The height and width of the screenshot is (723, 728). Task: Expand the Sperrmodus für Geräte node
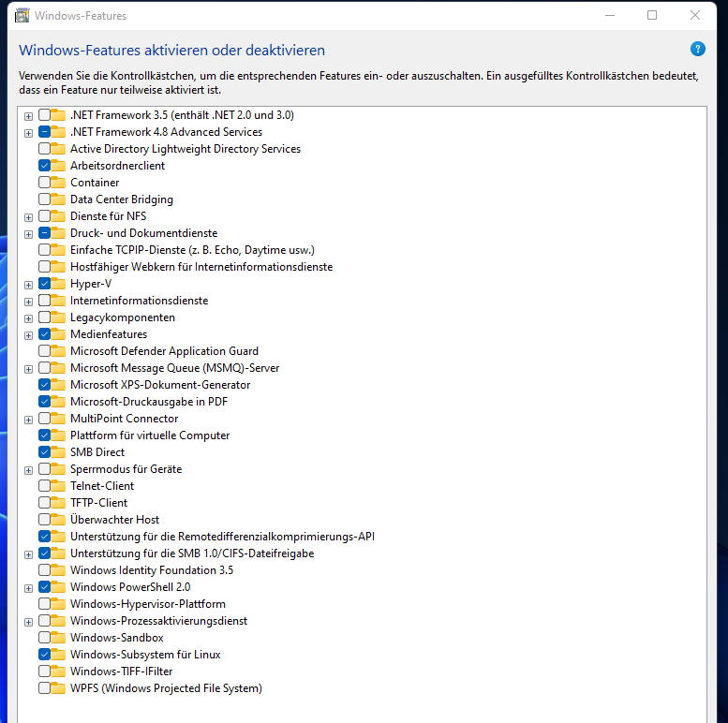coord(28,470)
